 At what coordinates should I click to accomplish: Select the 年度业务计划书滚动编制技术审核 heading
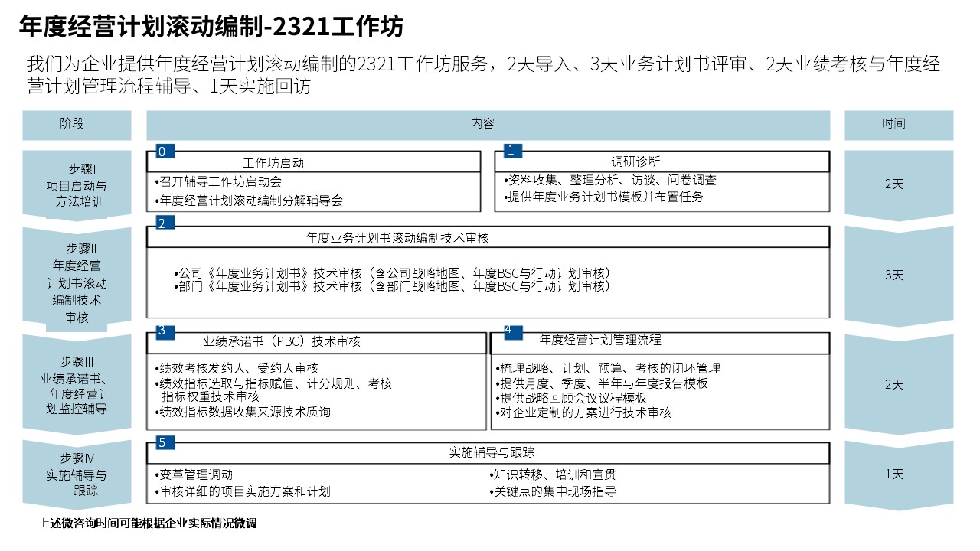click(397, 238)
